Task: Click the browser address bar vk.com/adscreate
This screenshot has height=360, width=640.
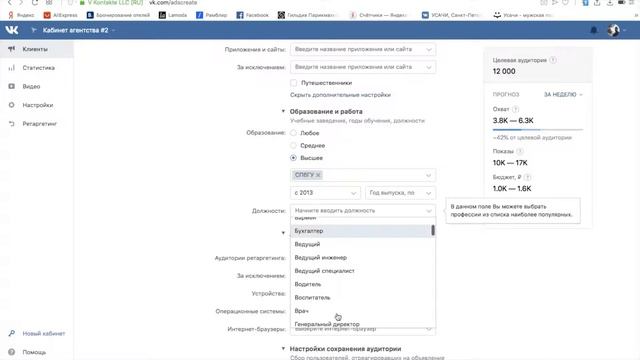Action: click(173, 2)
